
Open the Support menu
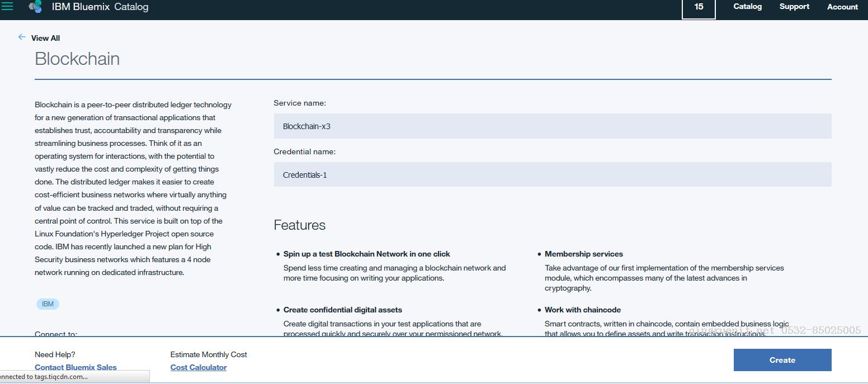(794, 7)
